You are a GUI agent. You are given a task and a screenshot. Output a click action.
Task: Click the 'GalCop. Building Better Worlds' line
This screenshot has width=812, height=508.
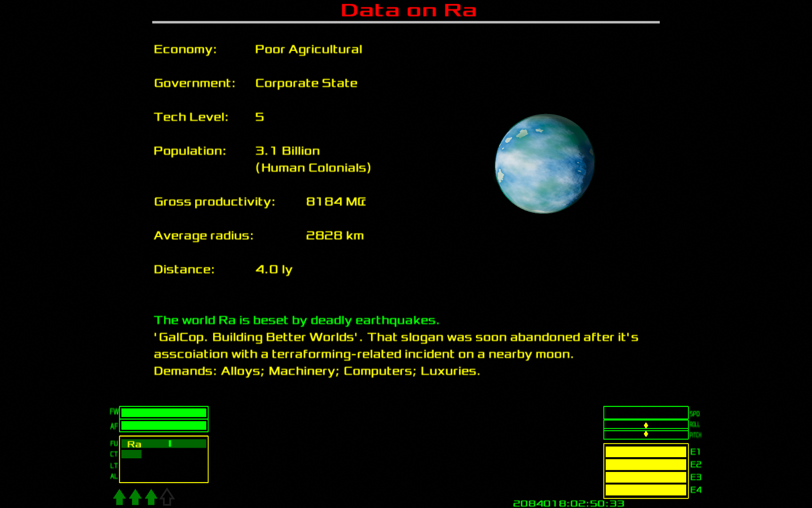396,338
